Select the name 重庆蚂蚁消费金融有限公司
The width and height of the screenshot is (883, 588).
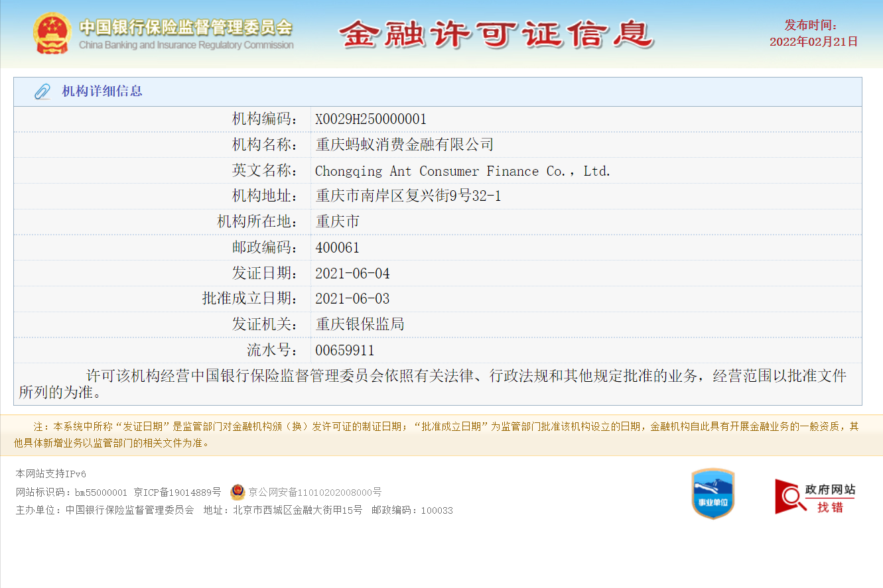pos(405,145)
